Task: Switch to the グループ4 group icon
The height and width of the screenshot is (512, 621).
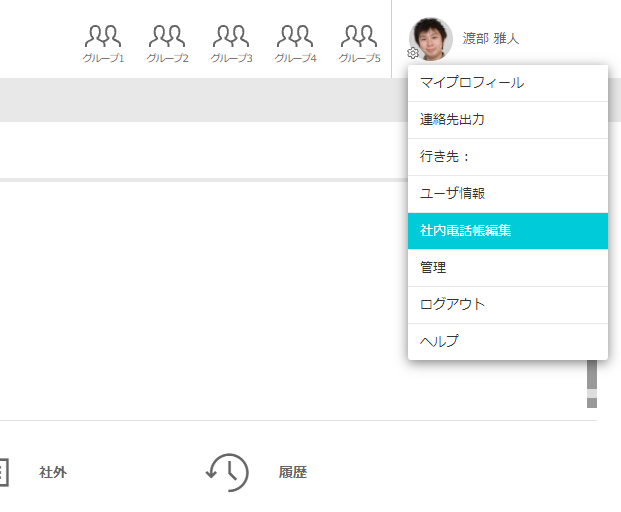Action: [295, 42]
